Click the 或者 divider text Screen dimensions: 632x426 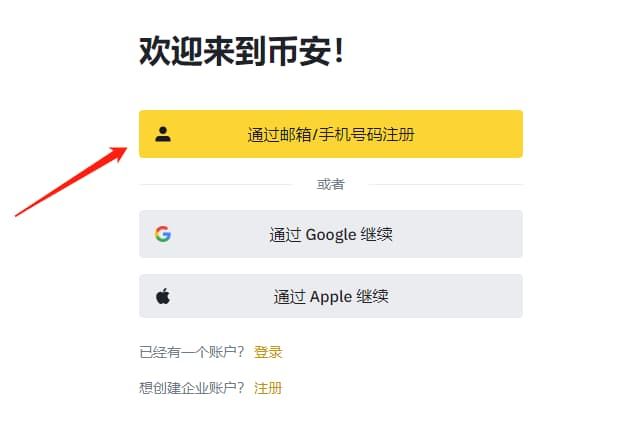point(330,184)
